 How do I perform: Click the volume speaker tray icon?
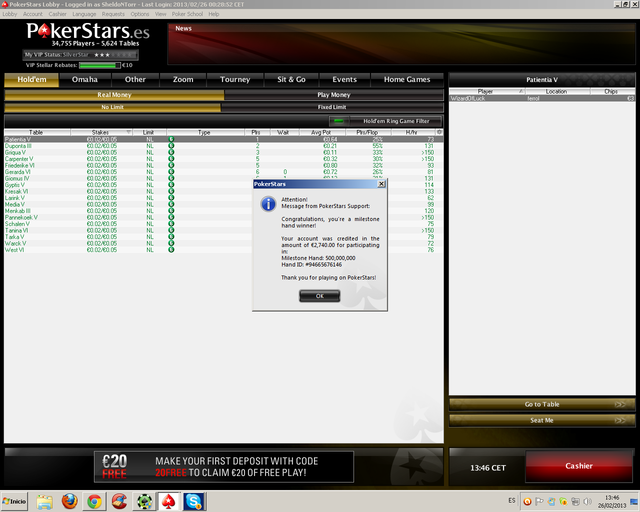[587, 501]
